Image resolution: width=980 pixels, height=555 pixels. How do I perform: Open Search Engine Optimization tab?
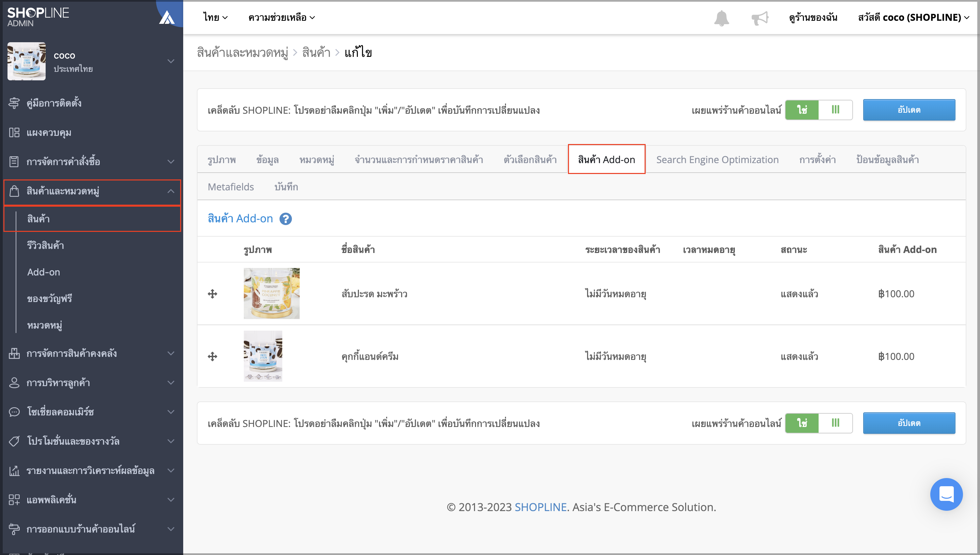[717, 160]
